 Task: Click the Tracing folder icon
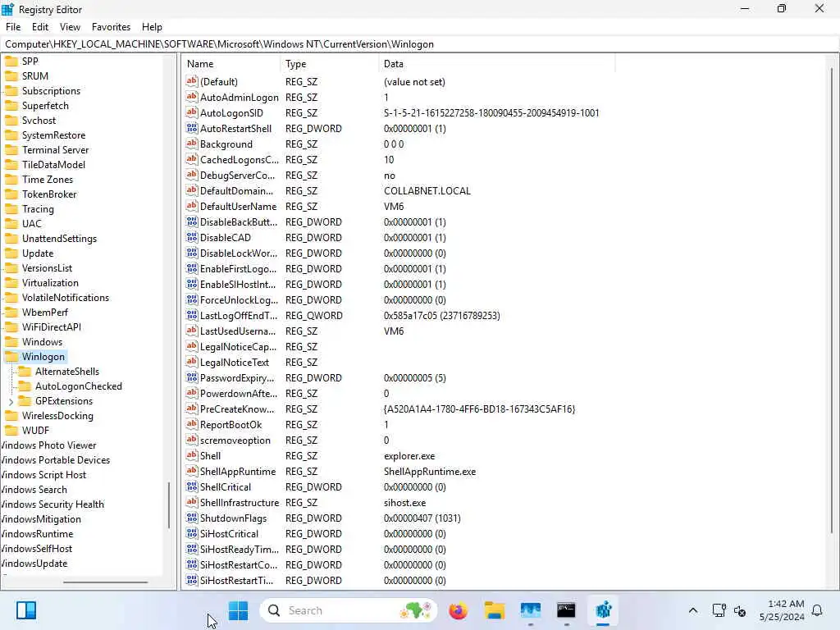pyautogui.click(x=11, y=209)
